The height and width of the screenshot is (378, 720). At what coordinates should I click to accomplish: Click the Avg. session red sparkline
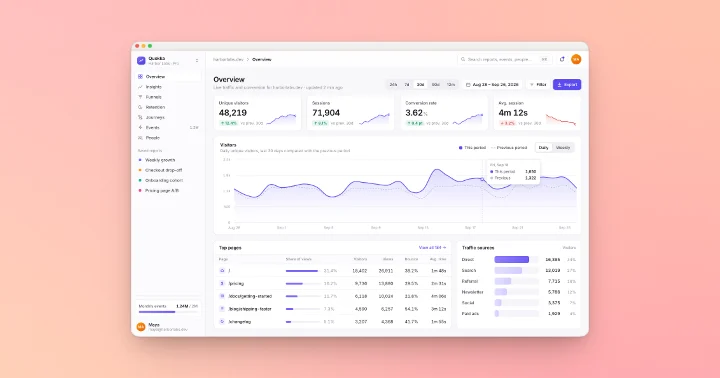point(561,119)
